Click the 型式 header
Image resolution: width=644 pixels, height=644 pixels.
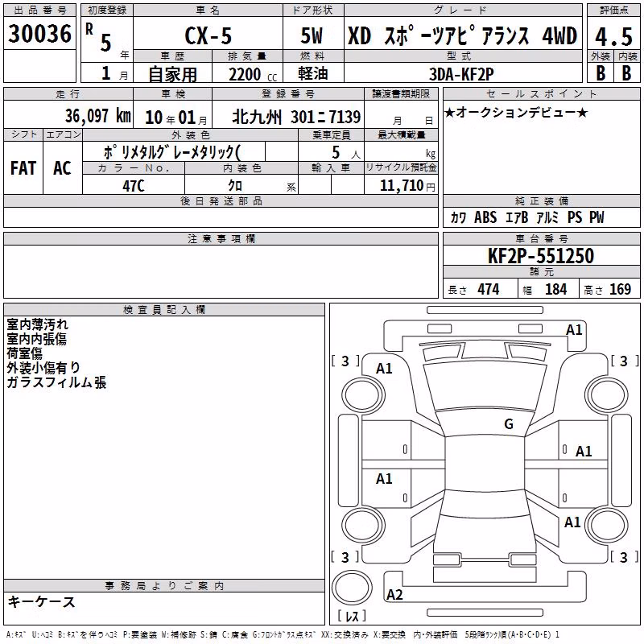click(x=463, y=56)
